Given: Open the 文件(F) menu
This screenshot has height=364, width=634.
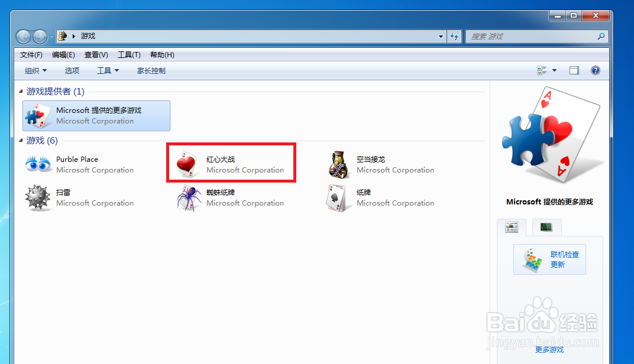Looking at the screenshot, I should (31, 55).
